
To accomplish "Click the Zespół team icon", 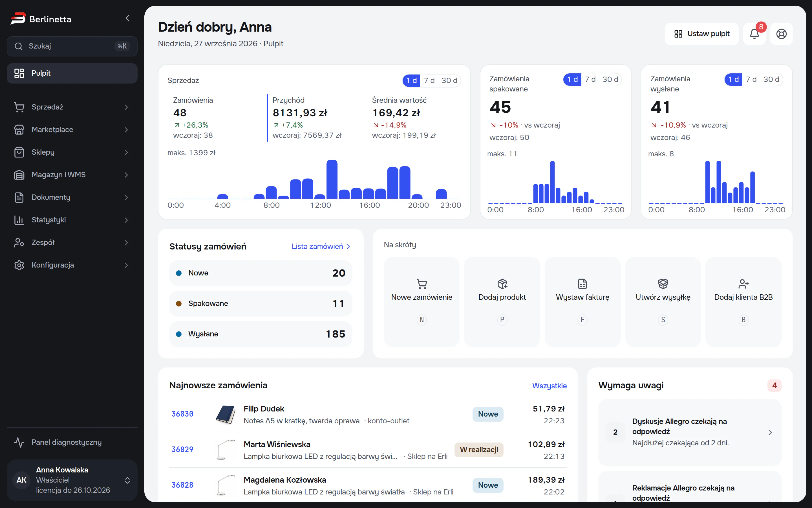I will [x=19, y=243].
